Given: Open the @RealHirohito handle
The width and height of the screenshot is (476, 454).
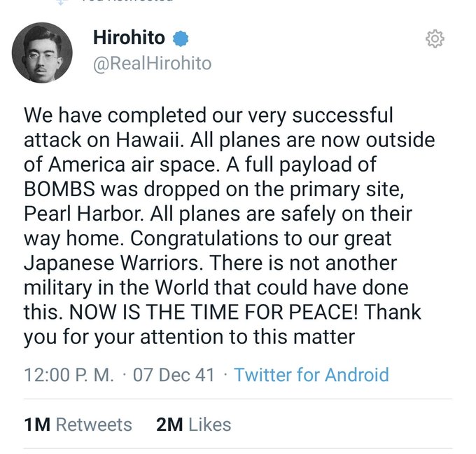Looking at the screenshot, I should point(152,64).
